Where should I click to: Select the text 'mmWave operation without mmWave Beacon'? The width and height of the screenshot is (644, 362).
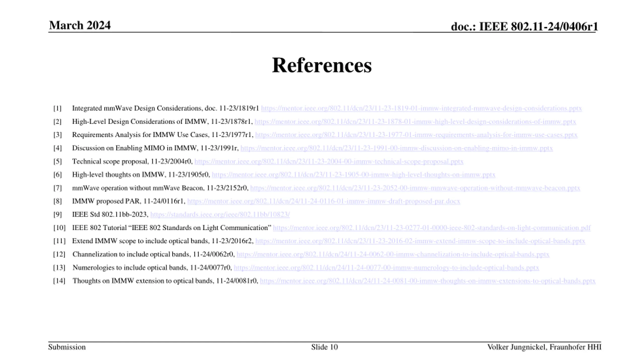click(138, 188)
